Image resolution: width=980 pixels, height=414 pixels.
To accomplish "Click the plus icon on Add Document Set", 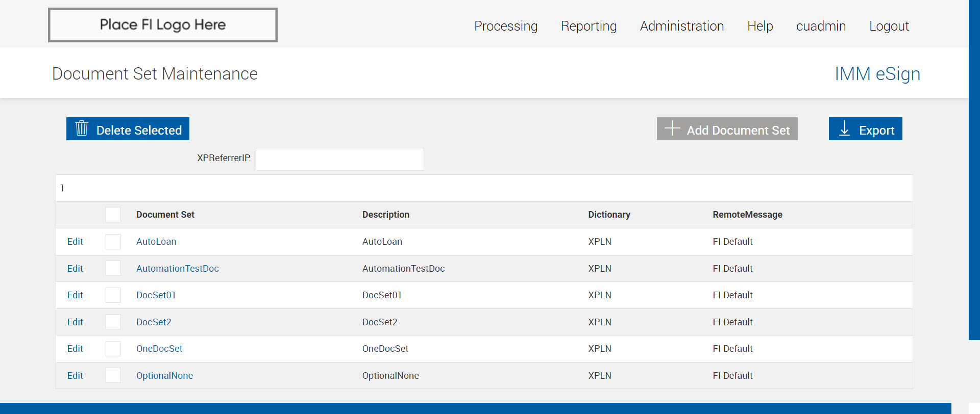I will [x=672, y=128].
